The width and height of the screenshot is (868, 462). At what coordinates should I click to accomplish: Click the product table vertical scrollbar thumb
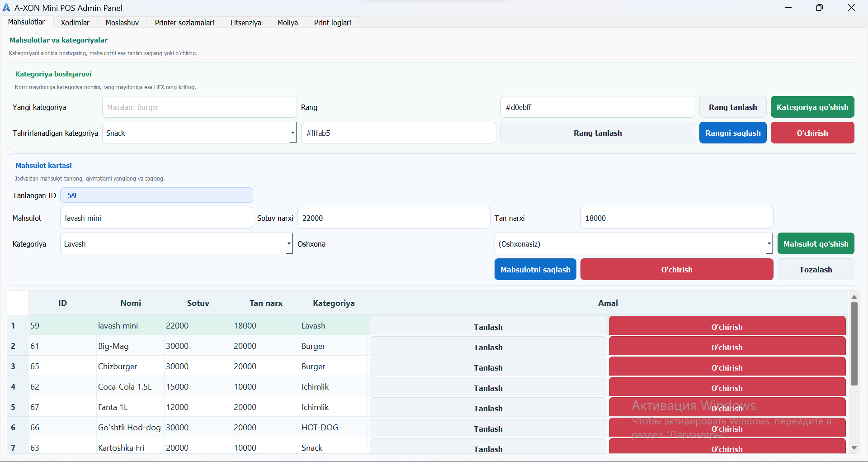[x=854, y=344]
